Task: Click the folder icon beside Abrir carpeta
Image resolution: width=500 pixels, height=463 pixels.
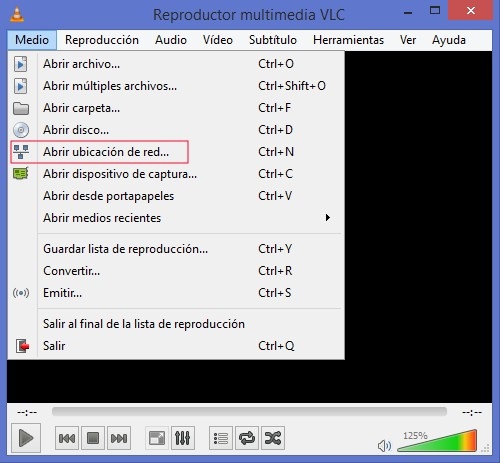Action: tap(21, 108)
